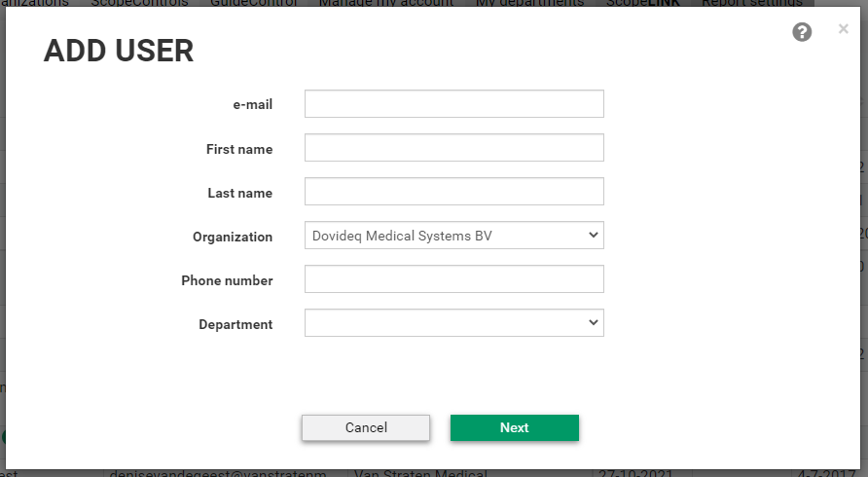Screen dimensions: 868x477
Task: Click the ADD USER dialog heading
Action: pyautogui.click(x=119, y=52)
